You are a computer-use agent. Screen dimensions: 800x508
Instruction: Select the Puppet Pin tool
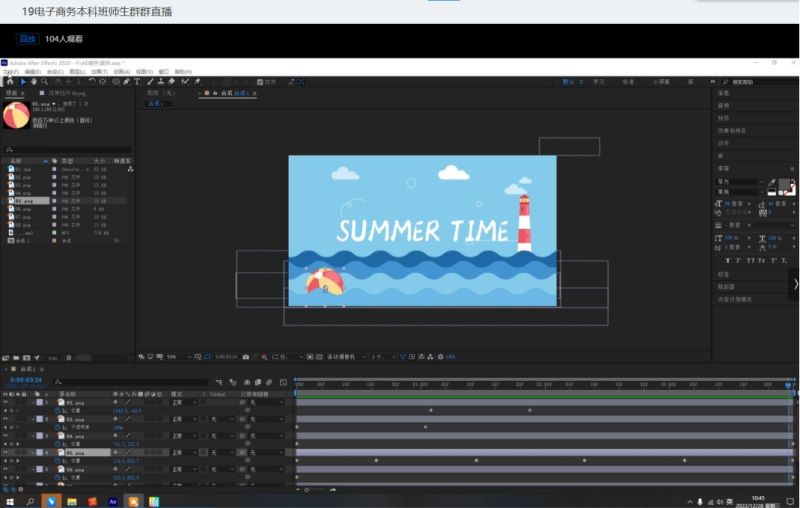[197, 82]
